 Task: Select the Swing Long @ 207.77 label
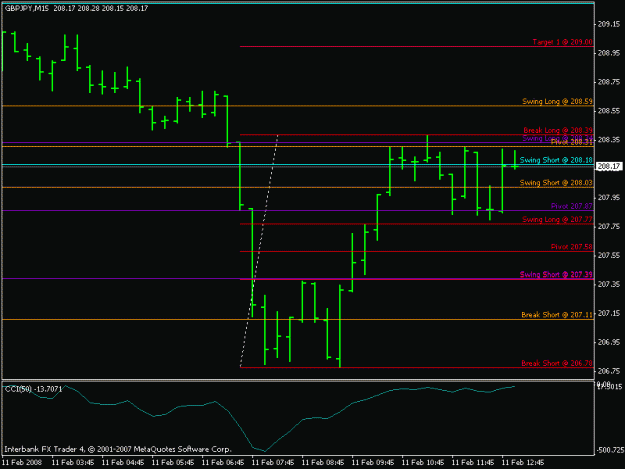coord(557,219)
